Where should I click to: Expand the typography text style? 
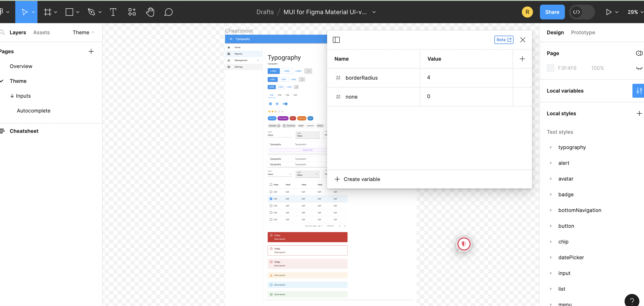[x=551, y=147]
